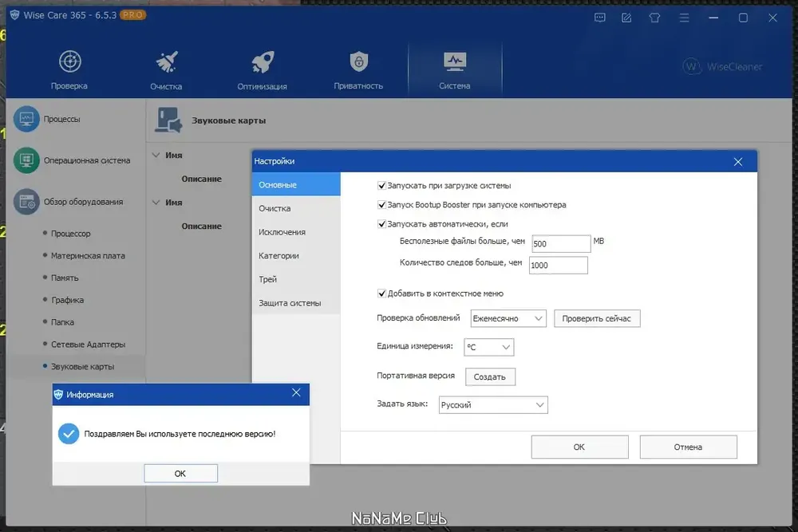Open the Ежемесячно update check dropdown
Image resolution: width=798 pixels, height=532 pixels.
tap(508, 318)
